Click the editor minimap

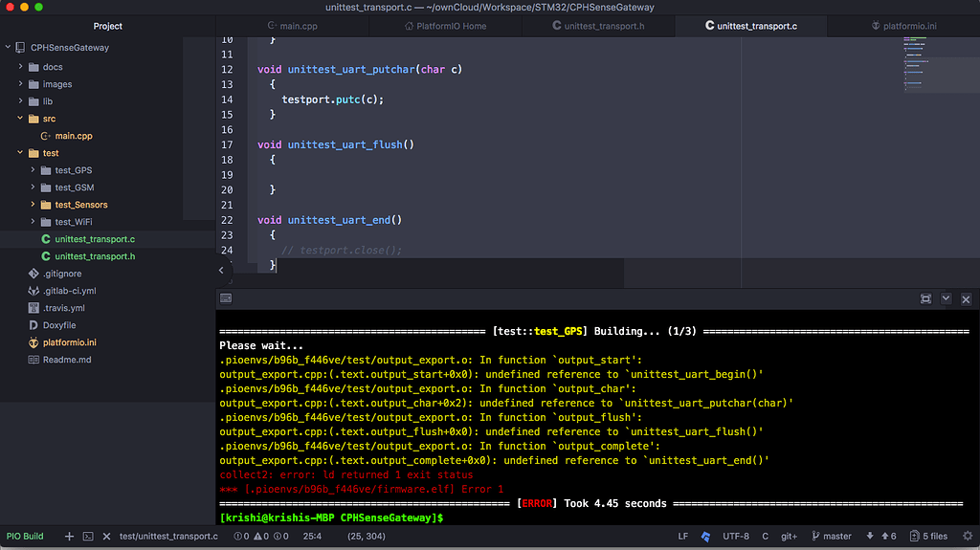[941, 65]
